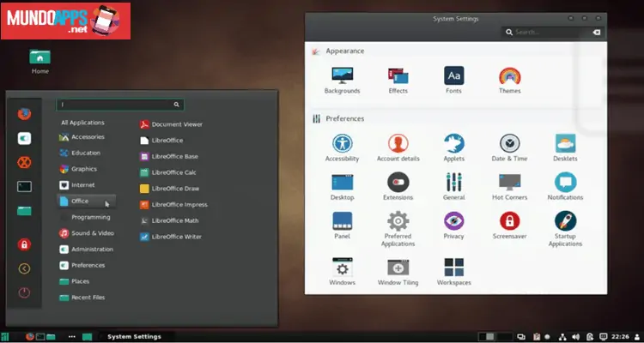This screenshot has height=343, width=644.
Task: Open Window Tiling settings
Action: click(398, 272)
